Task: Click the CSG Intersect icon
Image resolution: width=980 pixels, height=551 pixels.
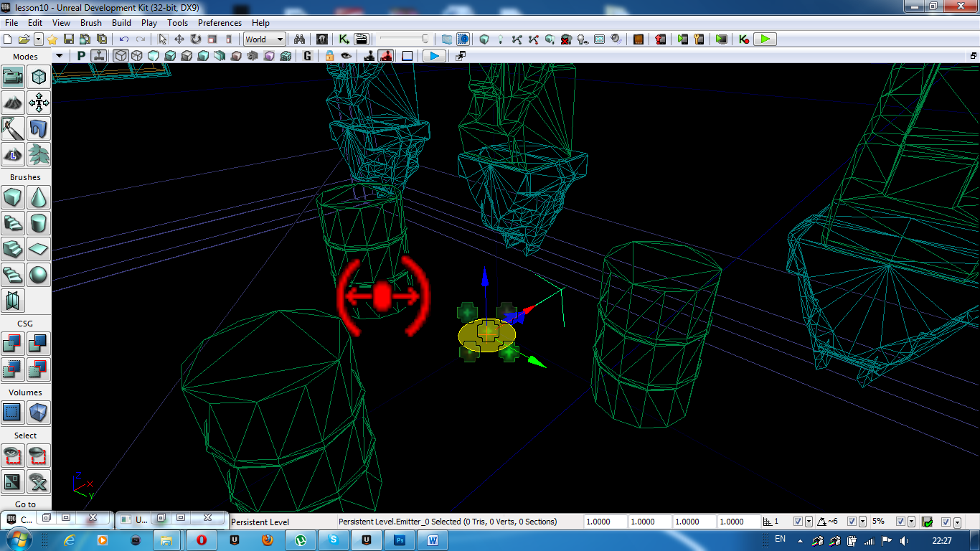Action: 14,369
